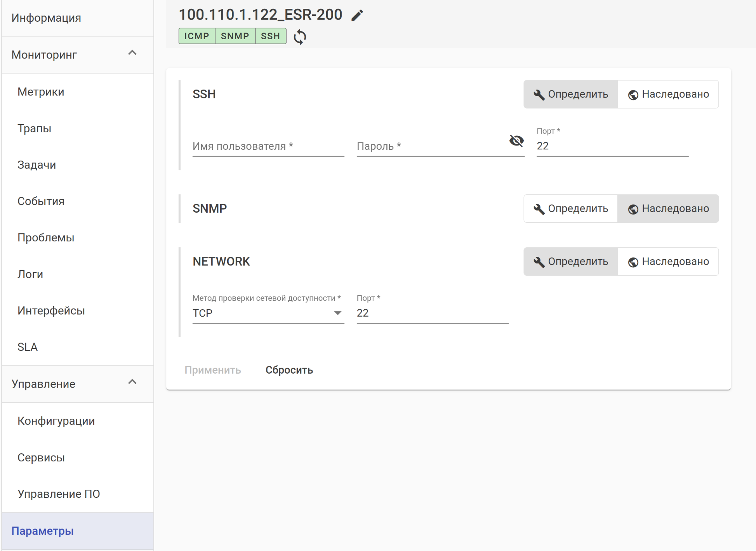Collapse the Управление sidebar section
756x551 pixels.
click(132, 382)
